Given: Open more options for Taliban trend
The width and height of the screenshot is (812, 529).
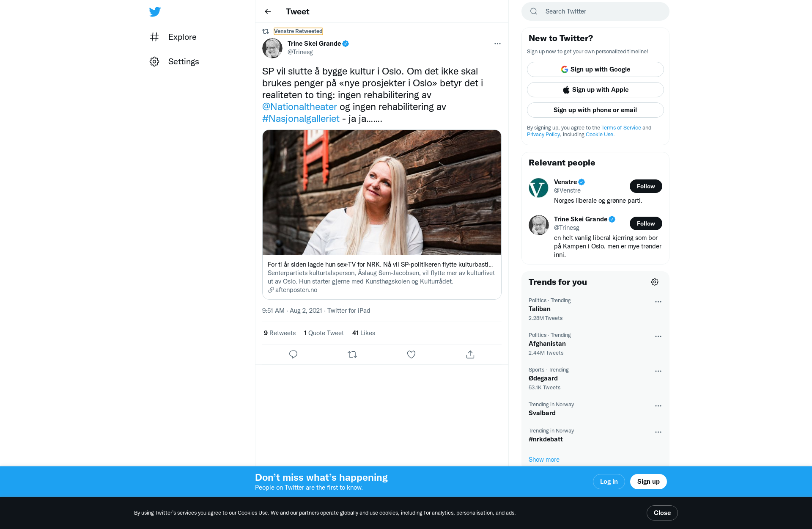Looking at the screenshot, I should pyautogui.click(x=658, y=302).
